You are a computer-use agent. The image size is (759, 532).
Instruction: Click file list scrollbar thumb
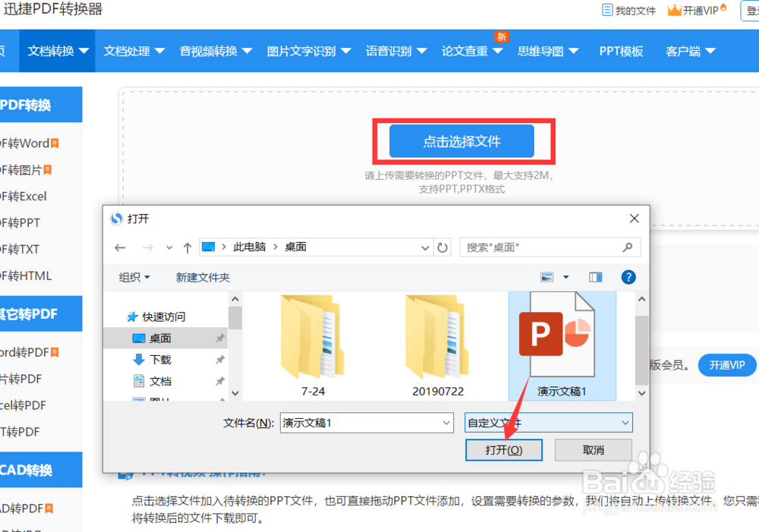tap(642, 350)
